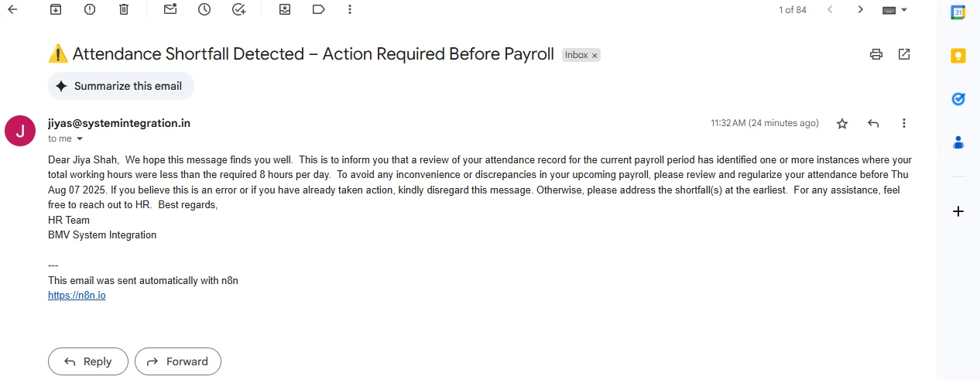Click the Forward button
This screenshot has height=380, width=980.
(x=177, y=361)
